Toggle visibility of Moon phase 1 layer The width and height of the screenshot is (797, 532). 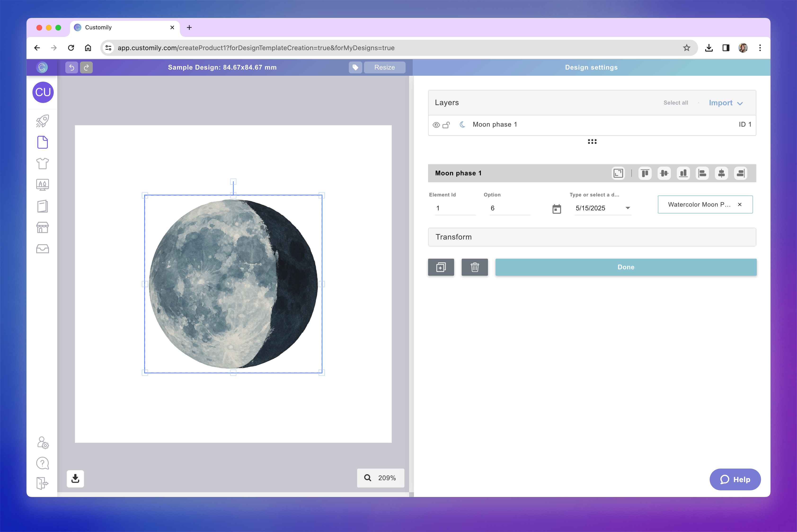point(436,124)
